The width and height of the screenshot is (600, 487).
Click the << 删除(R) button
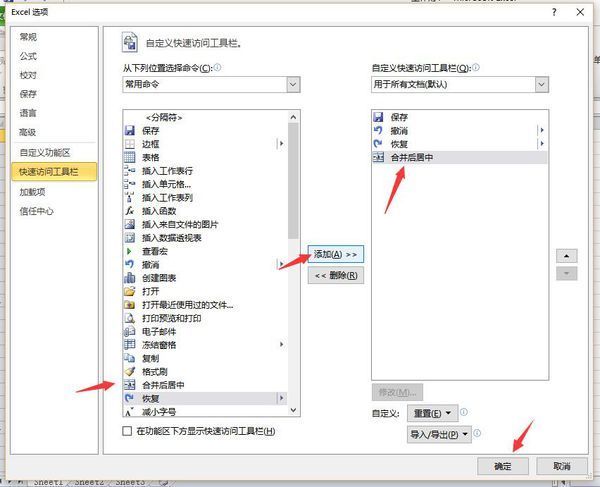(336, 275)
